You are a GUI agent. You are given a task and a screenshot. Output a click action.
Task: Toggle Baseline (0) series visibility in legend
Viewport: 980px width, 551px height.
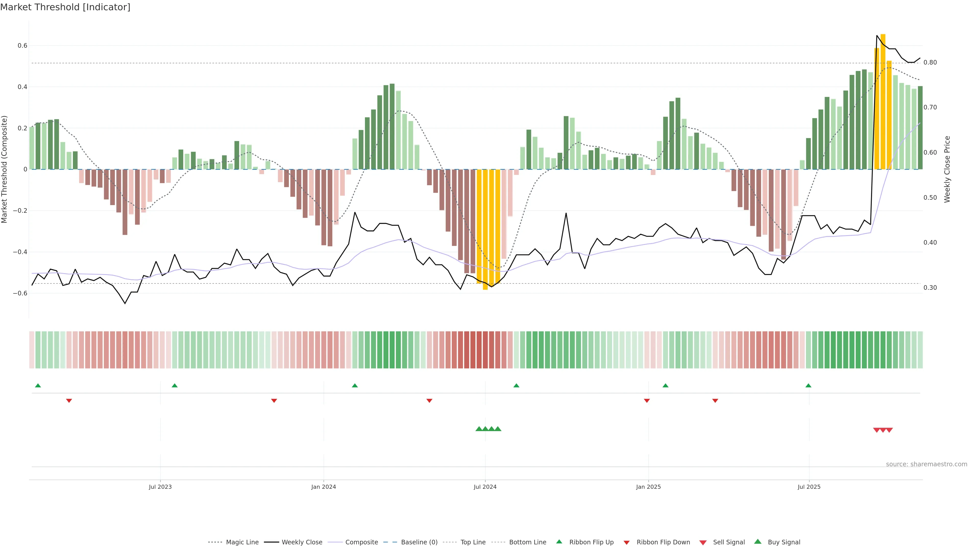(x=419, y=542)
